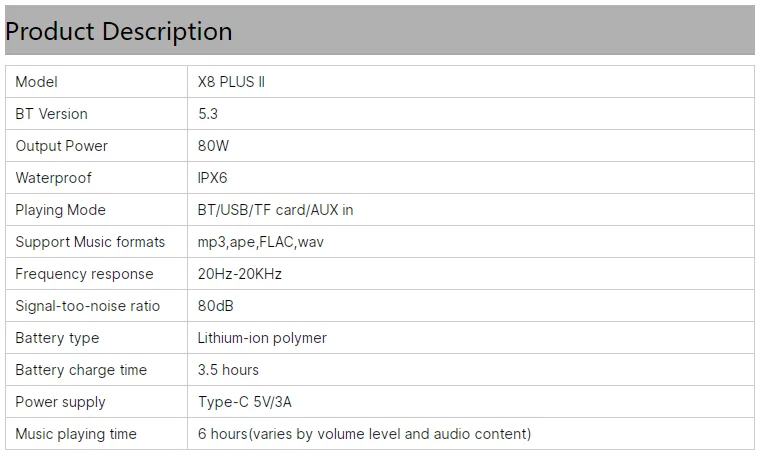Select the 80W output power value
Screen dimensions: 778x454
(214, 146)
